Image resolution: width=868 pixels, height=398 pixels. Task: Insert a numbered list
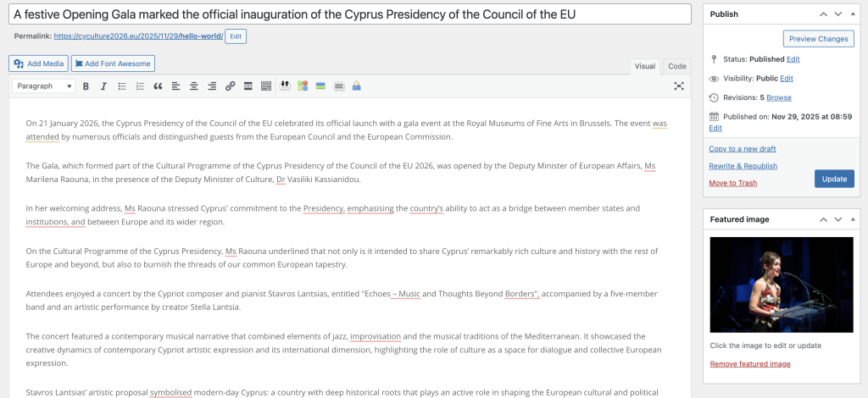(x=140, y=86)
